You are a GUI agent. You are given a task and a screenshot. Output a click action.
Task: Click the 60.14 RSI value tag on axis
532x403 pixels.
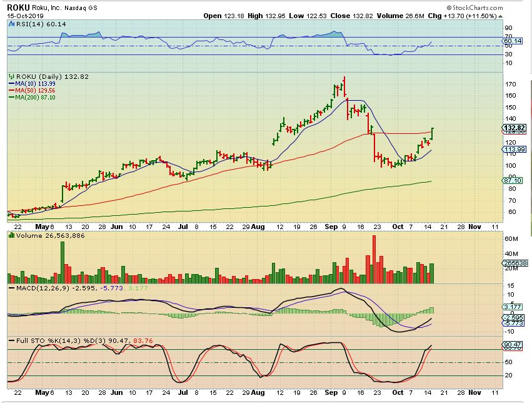(x=513, y=41)
